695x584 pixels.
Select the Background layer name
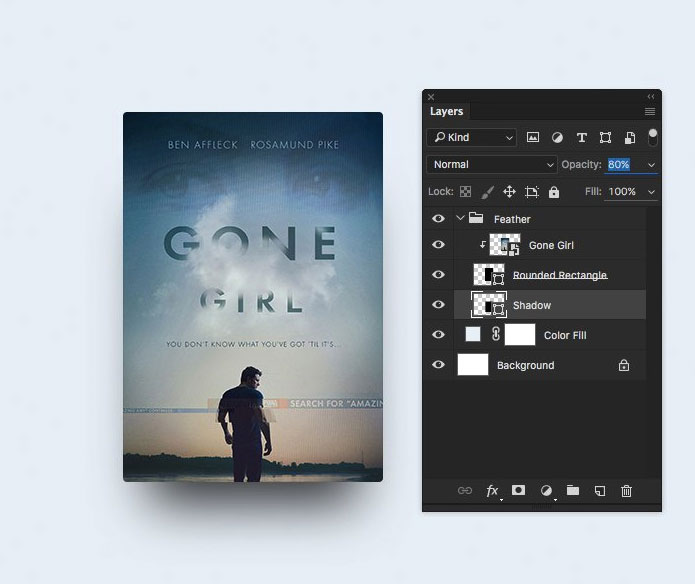(x=526, y=366)
